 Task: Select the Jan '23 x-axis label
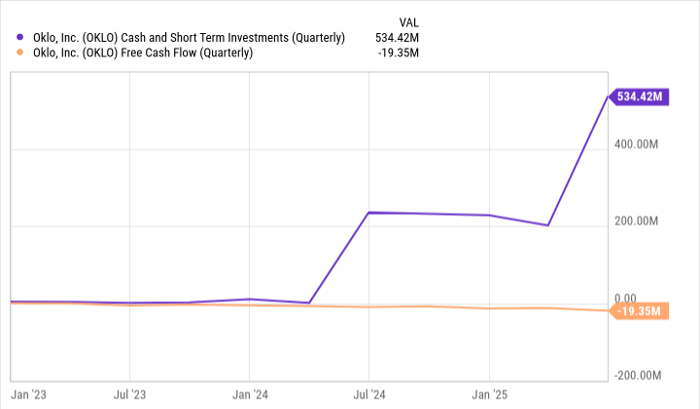click(x=29, y=394)
